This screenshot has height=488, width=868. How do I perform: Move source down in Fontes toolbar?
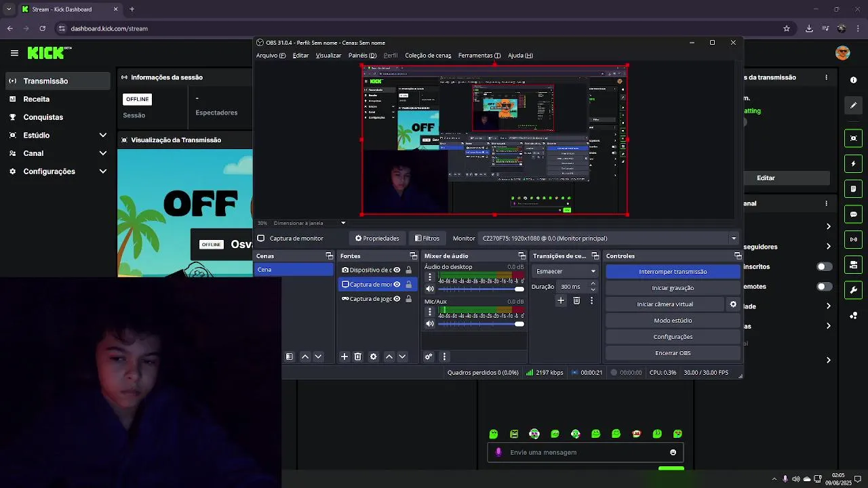[402, 357]
